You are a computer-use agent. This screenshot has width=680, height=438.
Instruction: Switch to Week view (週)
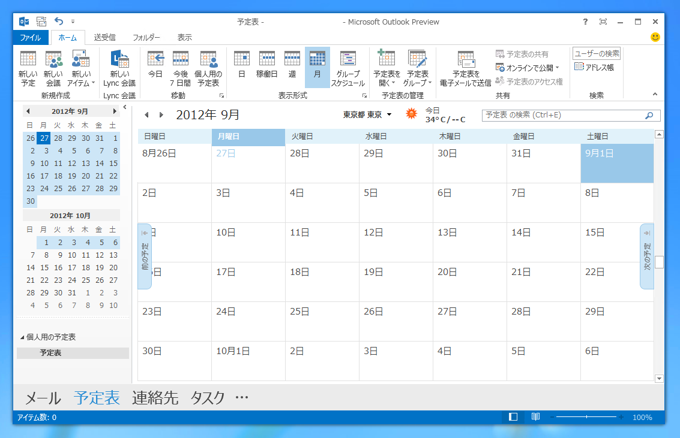292,64
